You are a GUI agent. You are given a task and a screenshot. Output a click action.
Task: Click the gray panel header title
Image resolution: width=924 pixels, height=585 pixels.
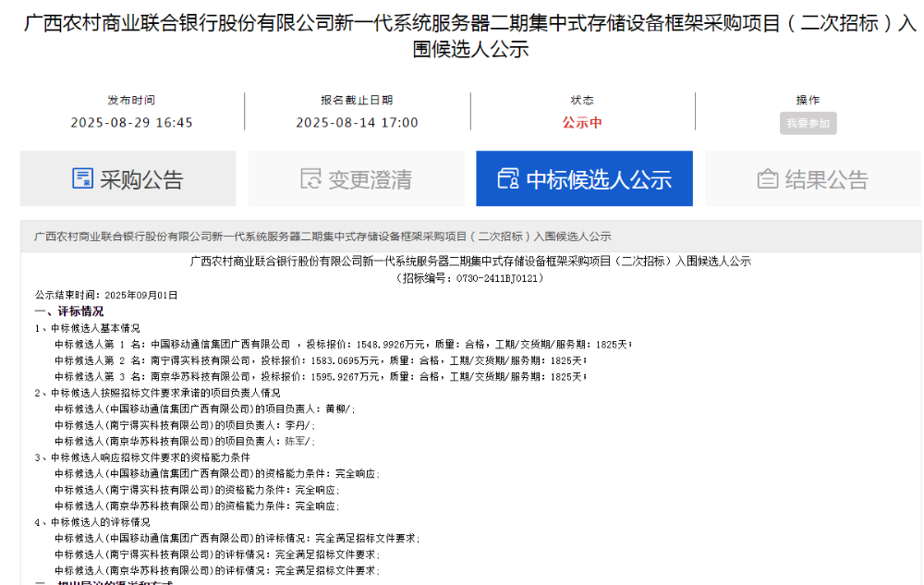(x=322, y=237)
